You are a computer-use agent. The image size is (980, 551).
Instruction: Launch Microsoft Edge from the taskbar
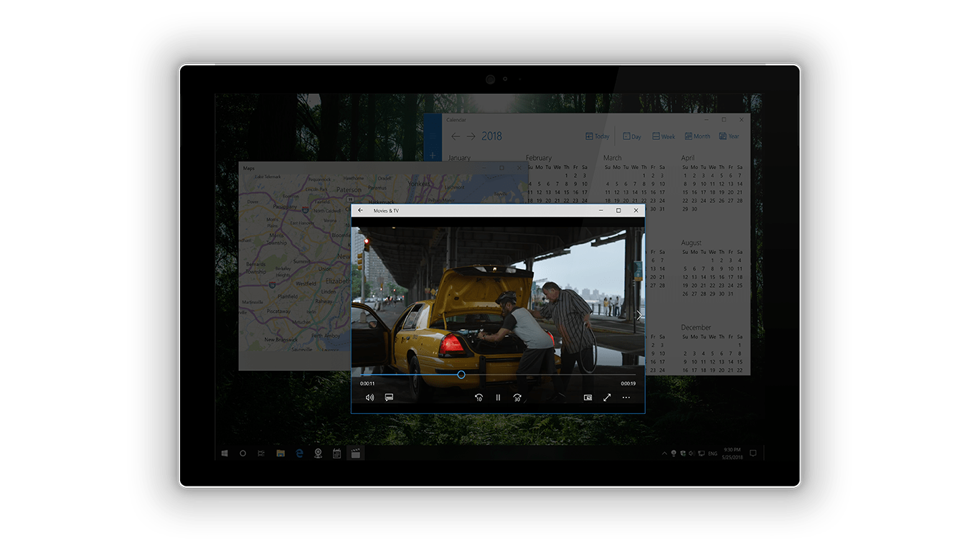point(299,453)
